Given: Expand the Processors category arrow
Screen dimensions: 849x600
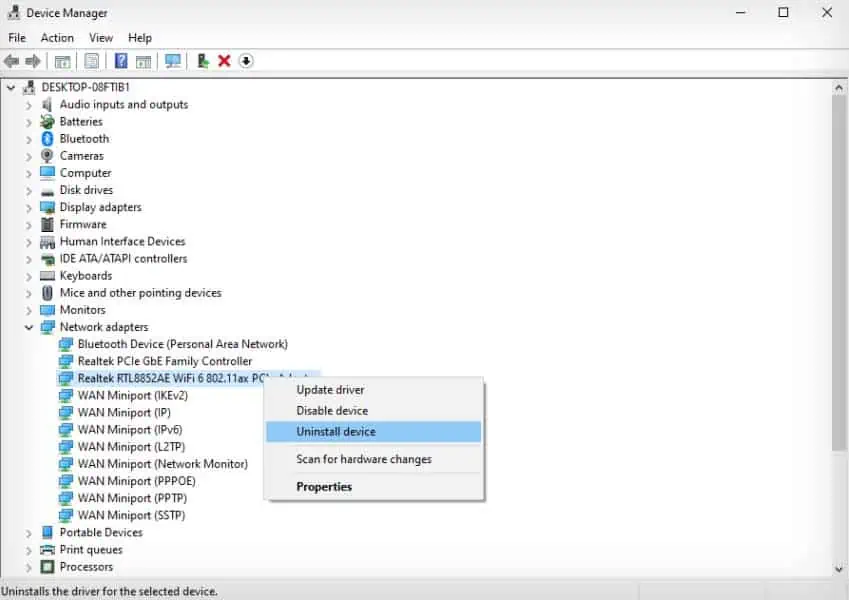Looking at the screenshot, I should point(29,568).
